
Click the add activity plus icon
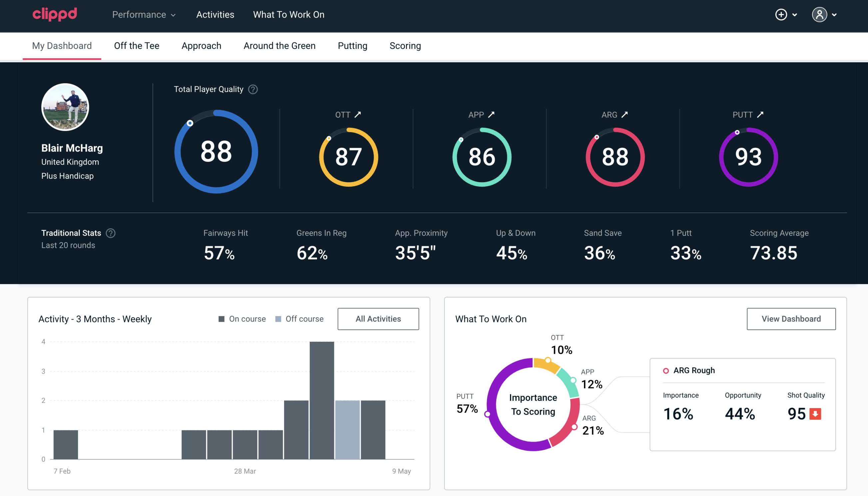tap(781, 15)
